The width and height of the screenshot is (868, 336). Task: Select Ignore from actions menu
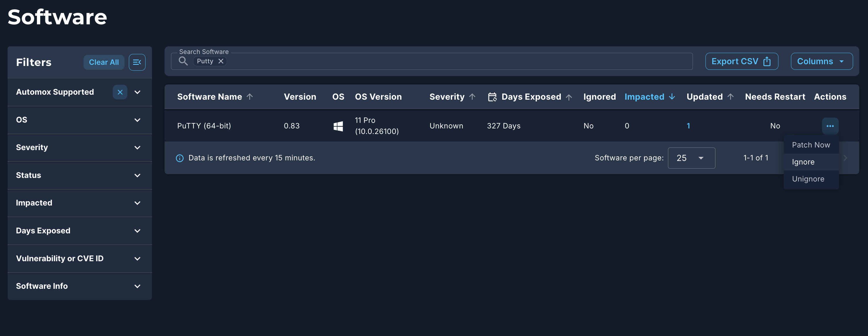tap(803, 162)
